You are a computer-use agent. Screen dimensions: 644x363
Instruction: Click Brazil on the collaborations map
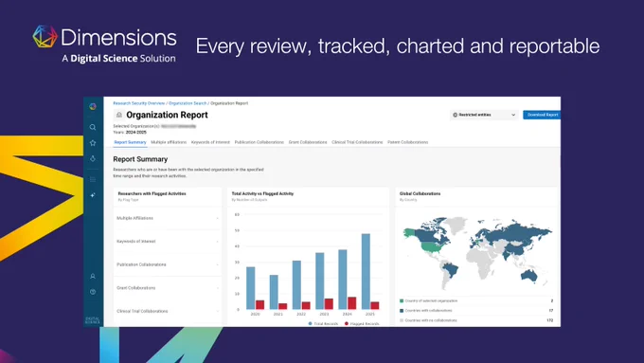click(x=452, y=271)
